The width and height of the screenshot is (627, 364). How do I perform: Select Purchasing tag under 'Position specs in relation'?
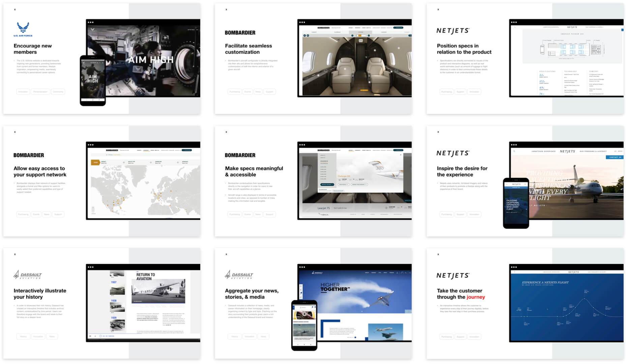click(x=447, y=92)
